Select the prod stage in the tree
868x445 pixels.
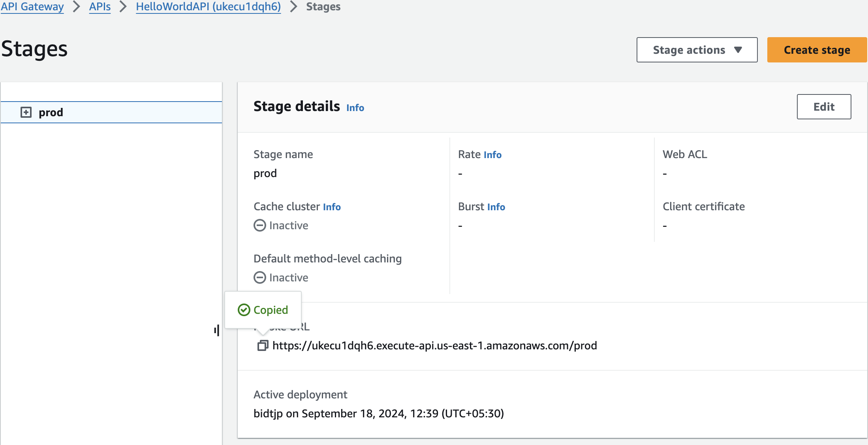(51, 113)
